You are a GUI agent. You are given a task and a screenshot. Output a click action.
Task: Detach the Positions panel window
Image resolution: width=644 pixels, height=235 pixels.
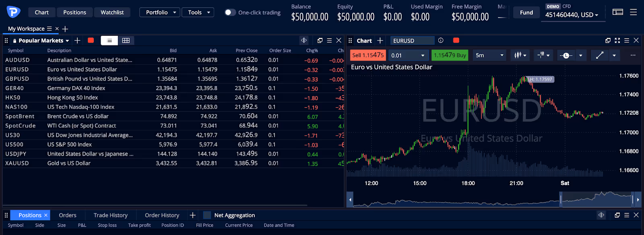[617, 215]
